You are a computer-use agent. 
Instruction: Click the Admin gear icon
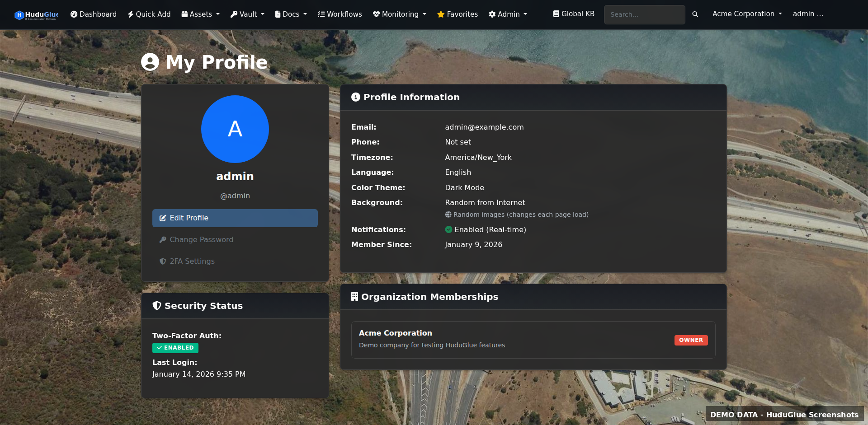(492, 14)
